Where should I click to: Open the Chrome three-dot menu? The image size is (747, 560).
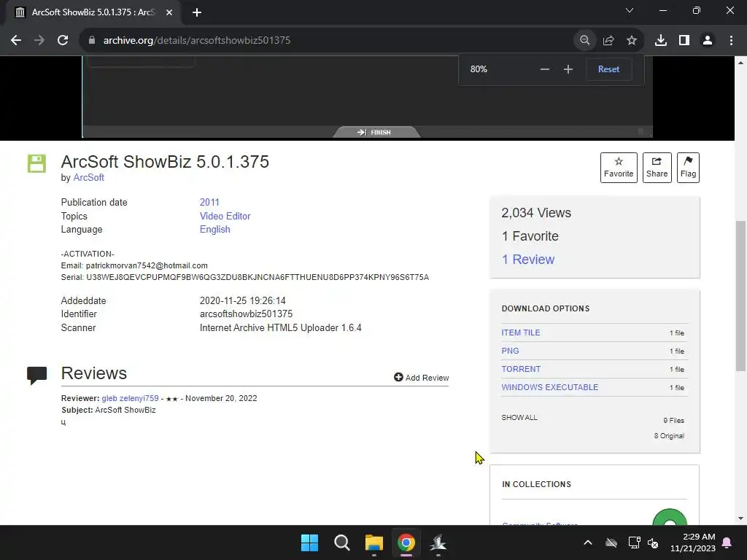(x=731, y=41)
